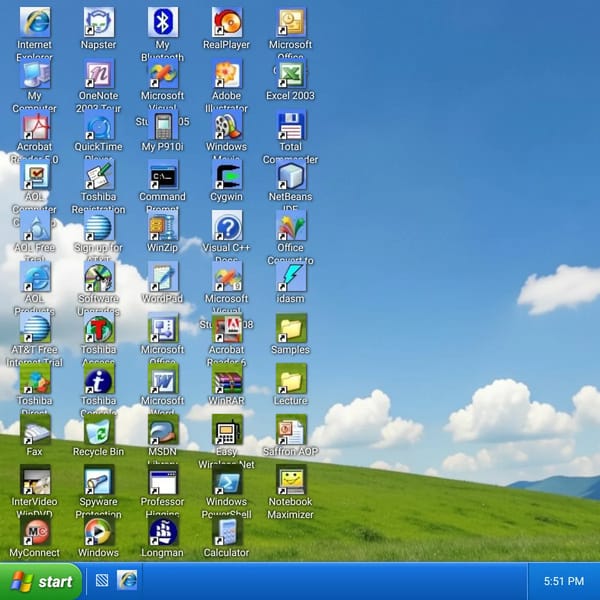Launch the WinZip shortcut
Viewport: 600px width, 600px height.
click(x=163, y=225)
